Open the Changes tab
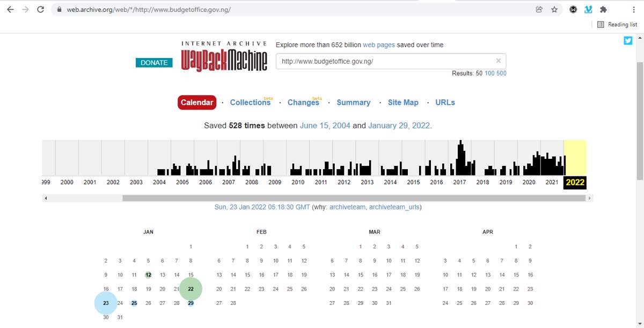644x328 pixels. [303, 103]
